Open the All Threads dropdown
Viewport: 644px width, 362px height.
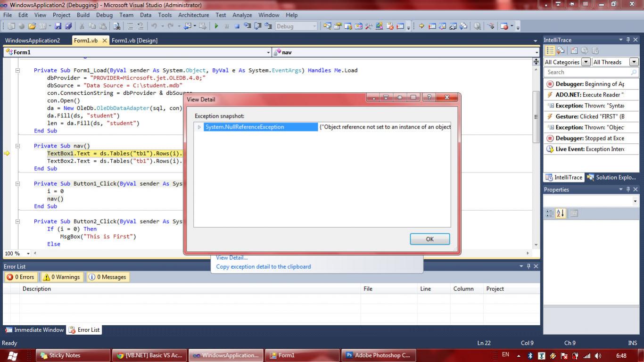(x=634, y=62)
